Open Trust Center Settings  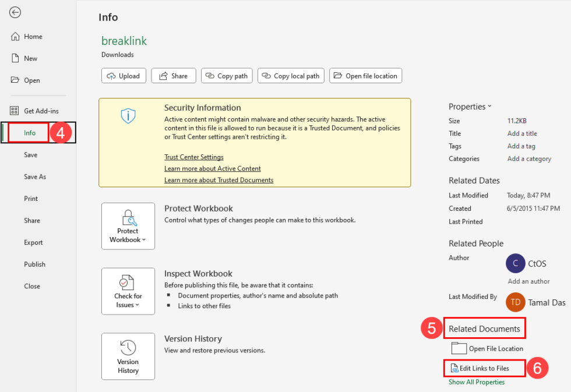[x=193, y=157]
